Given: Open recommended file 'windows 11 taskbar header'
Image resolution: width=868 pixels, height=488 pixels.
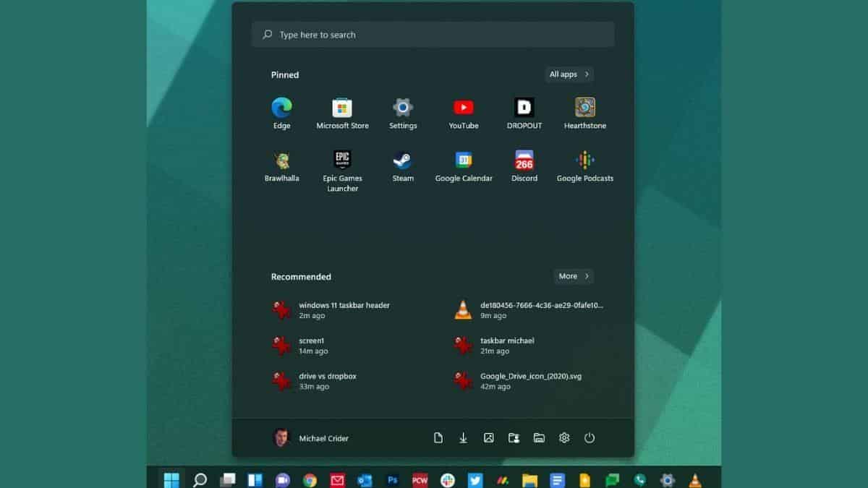Looking at the screenshot, I should pyautogui.click(x=344, y=310).
